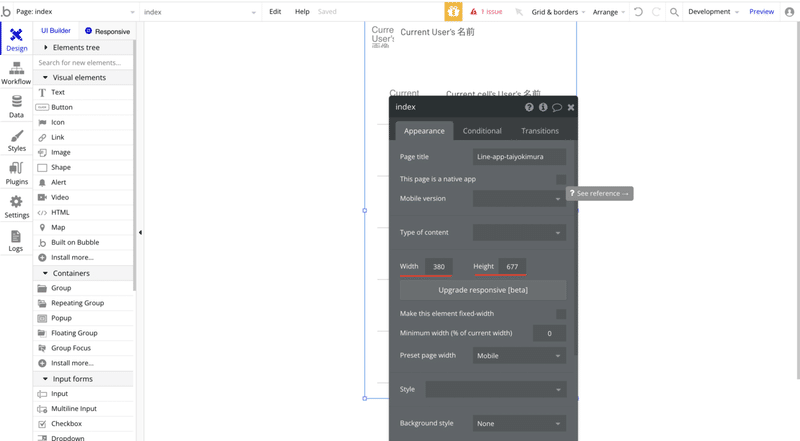
Task: Select the Repeating Group container
Action: pos(85,303)
